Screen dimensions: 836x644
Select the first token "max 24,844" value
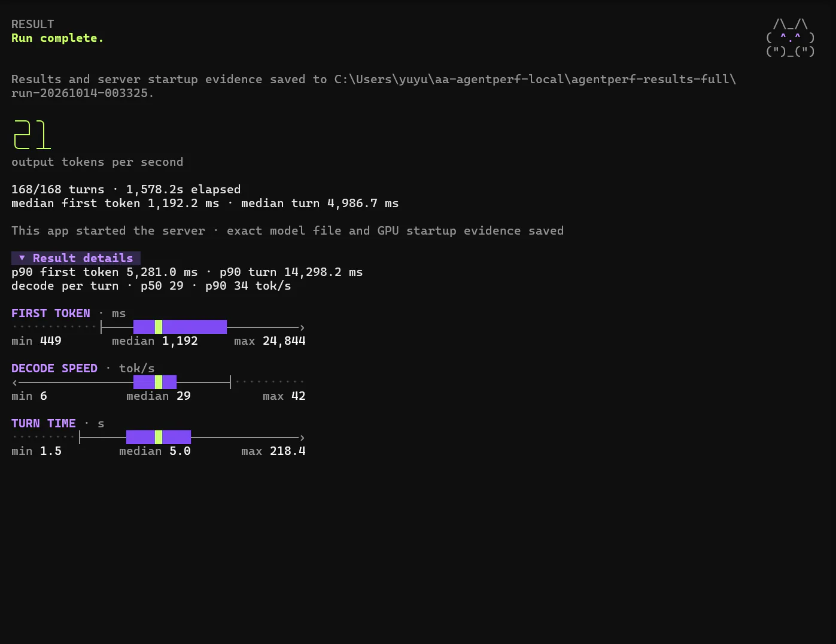[270, 341]
